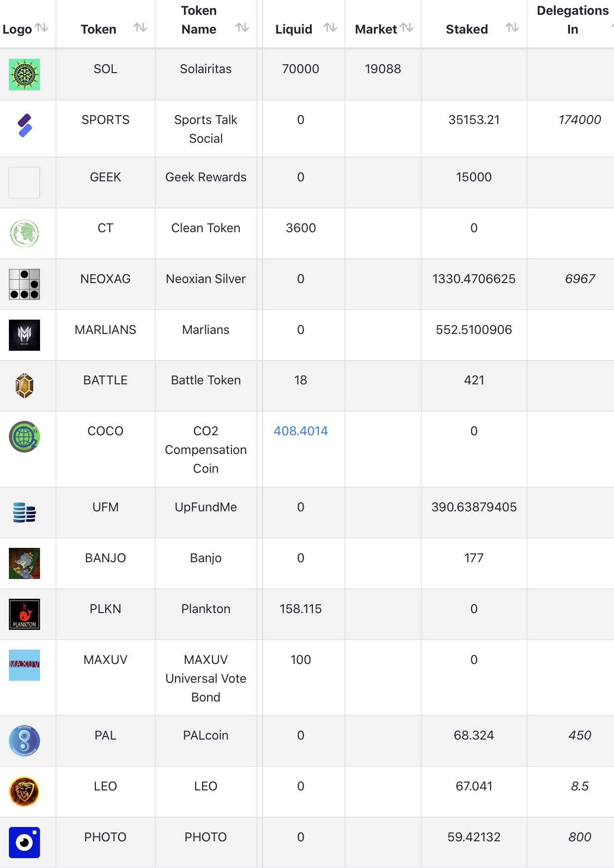Viewport: 614px width, 868px height.
Task: Click the Marlians dark logo
Action: coord(24,335)
